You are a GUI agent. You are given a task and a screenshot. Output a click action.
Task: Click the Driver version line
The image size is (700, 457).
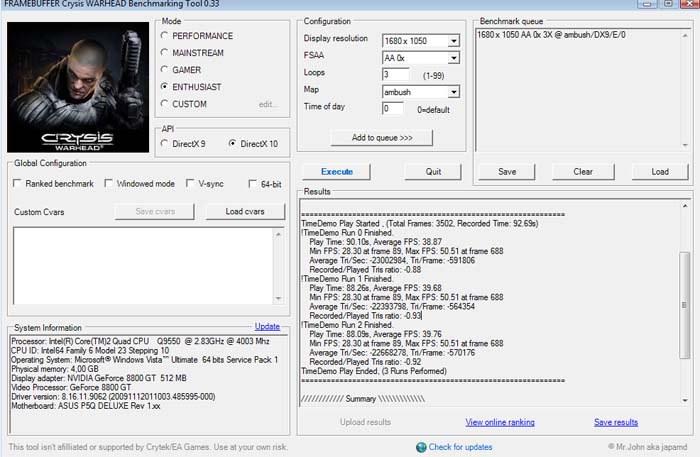pyautogui.click(x=113, y=397)
